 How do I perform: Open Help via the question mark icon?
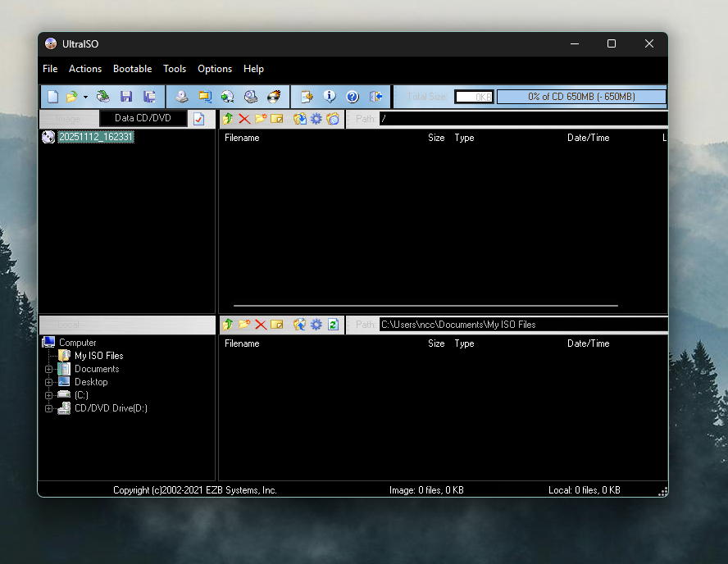tap(353, 97)
